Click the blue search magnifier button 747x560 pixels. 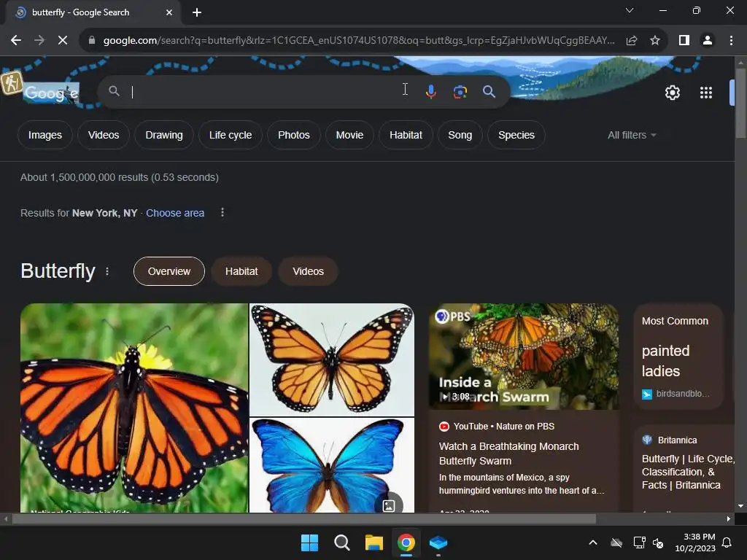tap(489, 91)
